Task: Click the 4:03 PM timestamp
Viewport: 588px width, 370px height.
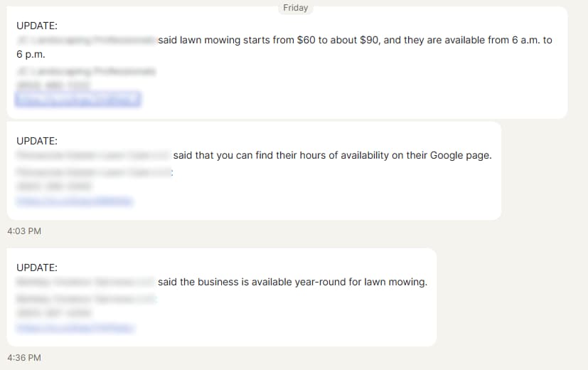Action: click(x=23, y=231)
